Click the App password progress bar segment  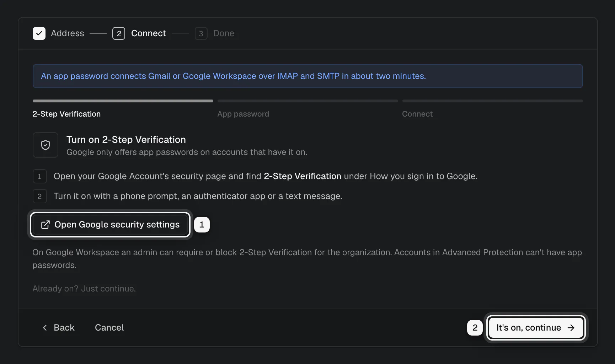308,101
